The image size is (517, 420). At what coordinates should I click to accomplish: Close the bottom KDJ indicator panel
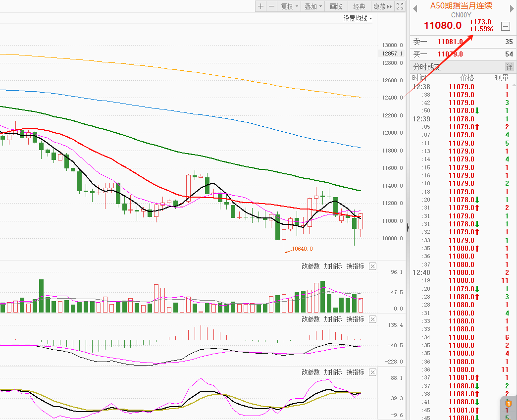coord(372,372)
